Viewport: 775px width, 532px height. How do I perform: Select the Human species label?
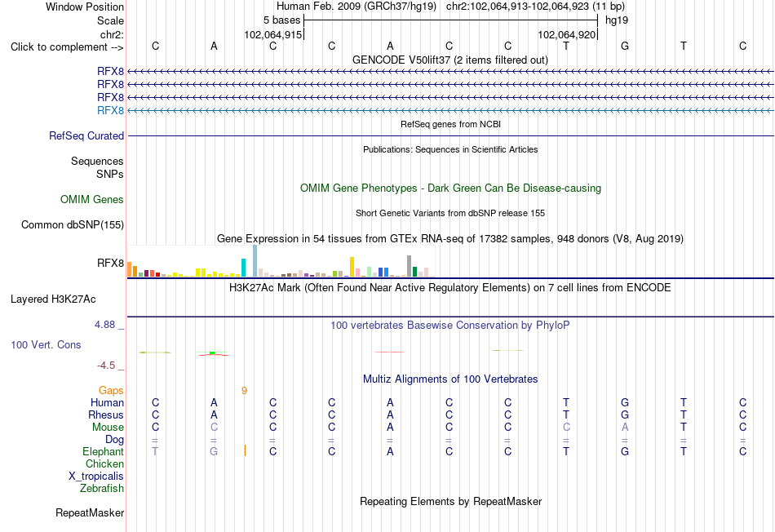107,403
